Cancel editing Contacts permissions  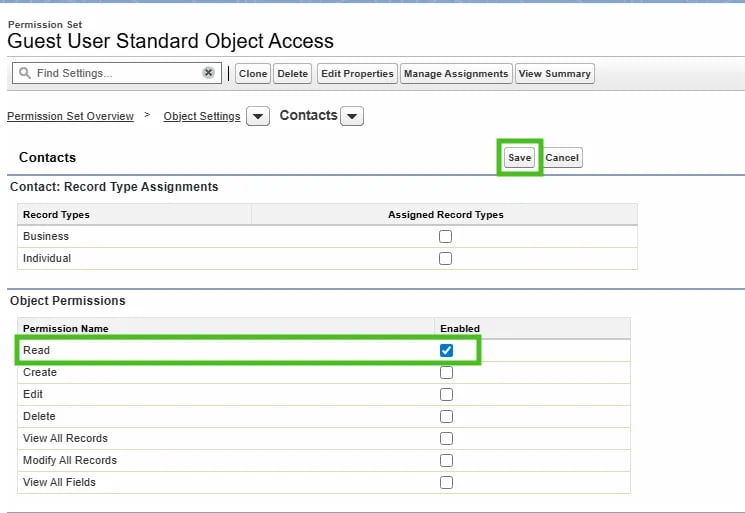[x=562, y=158]
